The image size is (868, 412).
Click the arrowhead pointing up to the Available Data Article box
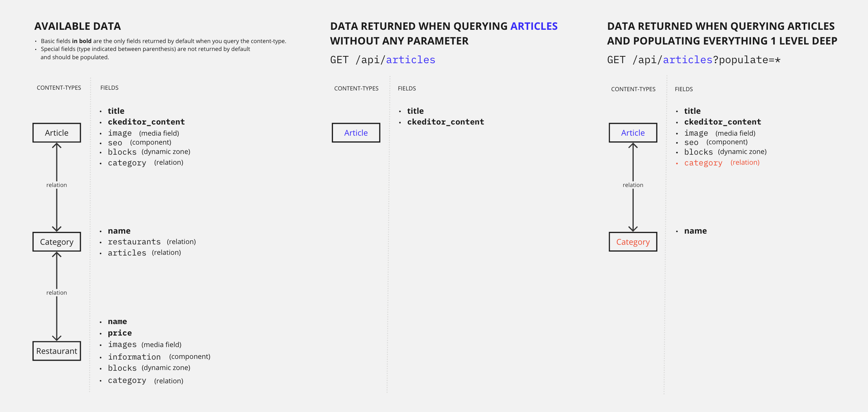click(57, 146)
